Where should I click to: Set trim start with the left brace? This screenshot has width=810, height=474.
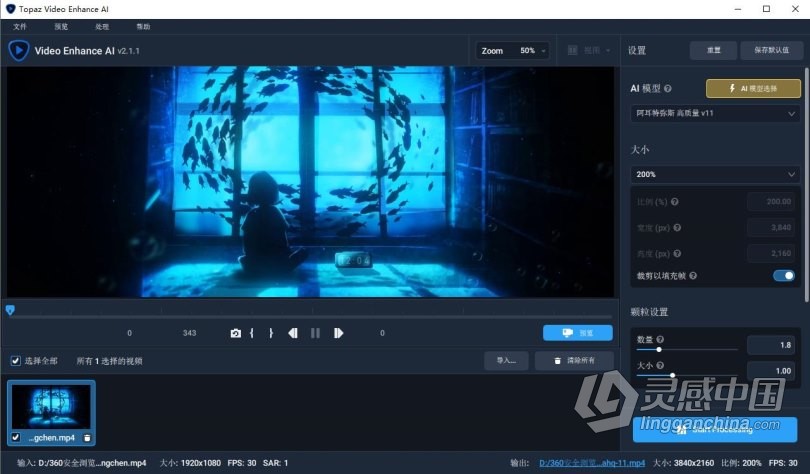pyautogui.click(x=252, y=333)
